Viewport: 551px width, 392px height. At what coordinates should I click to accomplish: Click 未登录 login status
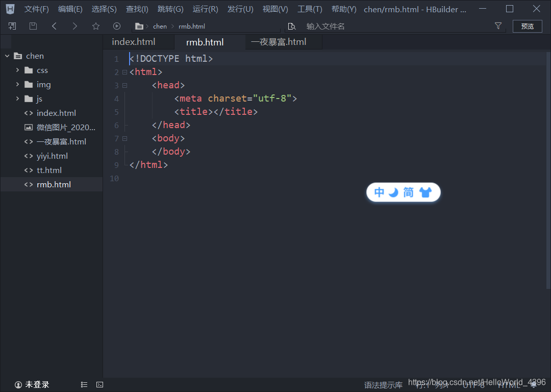(37, 385)
